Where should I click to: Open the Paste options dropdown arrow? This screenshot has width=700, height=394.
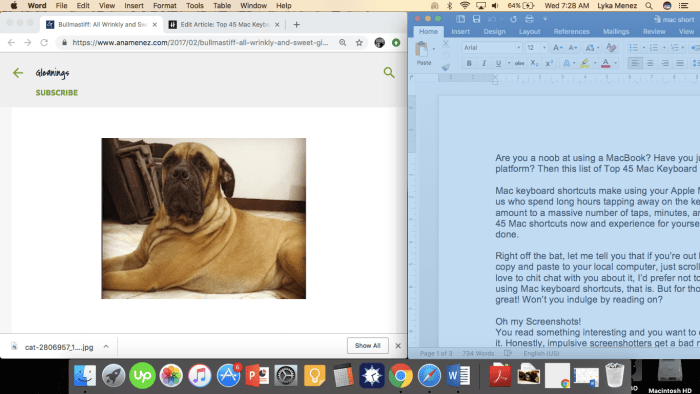[434, 49]
